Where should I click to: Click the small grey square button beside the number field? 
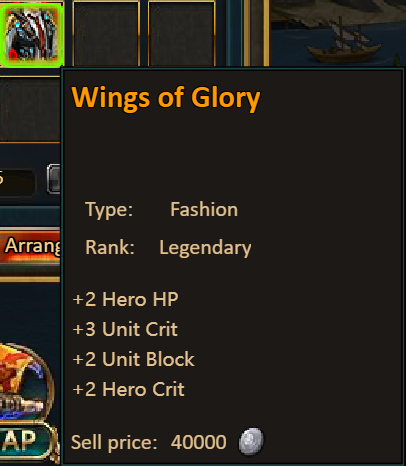point(54,179)
